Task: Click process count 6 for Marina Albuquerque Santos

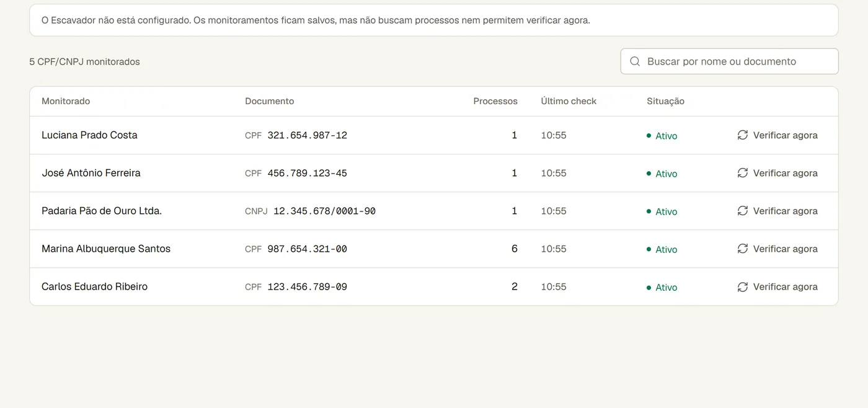Action: (x=514, y=249)
